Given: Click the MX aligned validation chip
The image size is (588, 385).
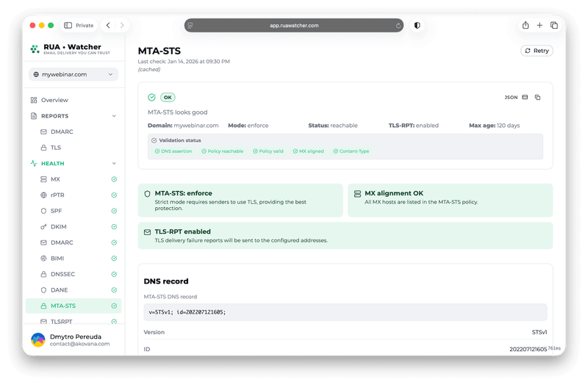Looking at the screenshot, I should [308, 151].
